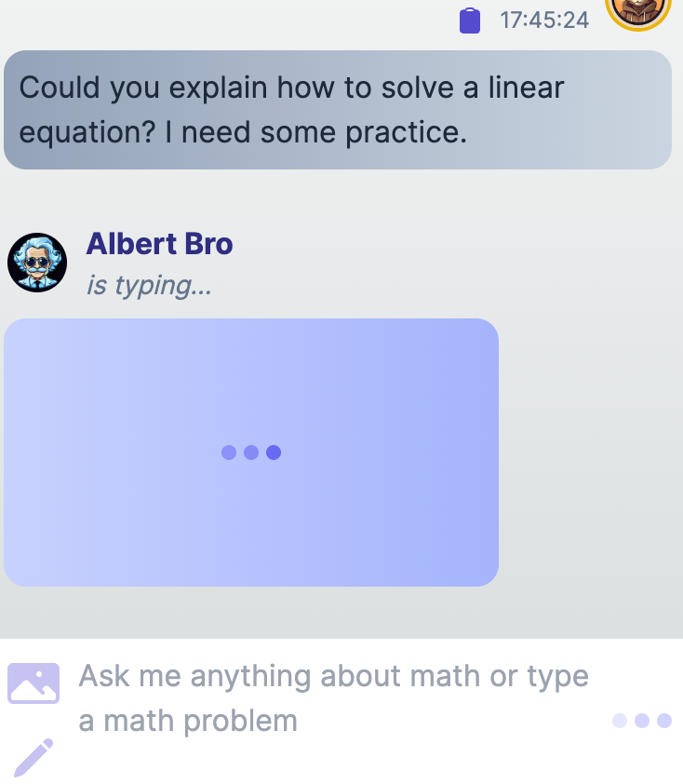The height and width of the screenshot is (784, 683).
Task: Click 'a math problem' placeholder text
Action: pyautogui.click(x=188, y=721)
